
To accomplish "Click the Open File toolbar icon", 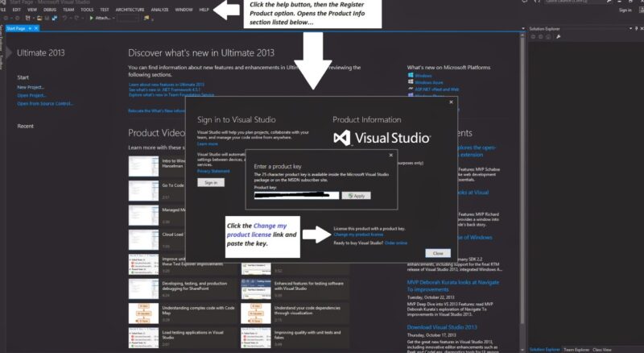I will click(x=39, y=18).
